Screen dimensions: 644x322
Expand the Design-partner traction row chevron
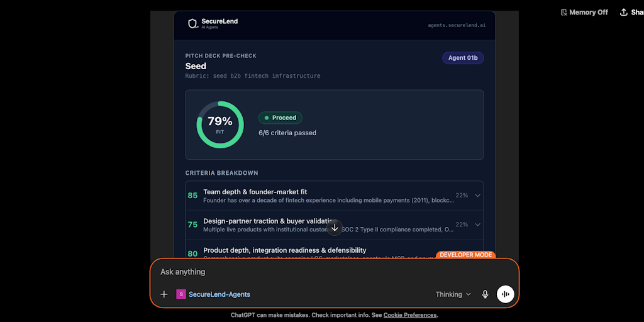click(x=477, y=225)
